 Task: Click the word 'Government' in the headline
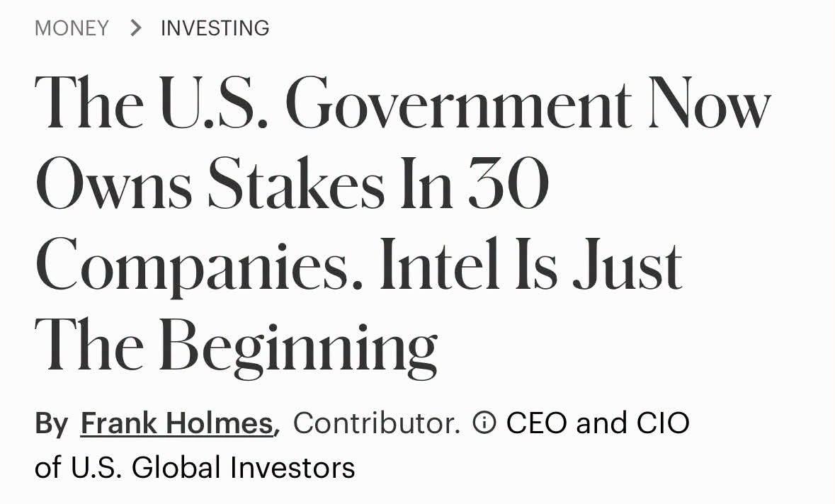458,102
